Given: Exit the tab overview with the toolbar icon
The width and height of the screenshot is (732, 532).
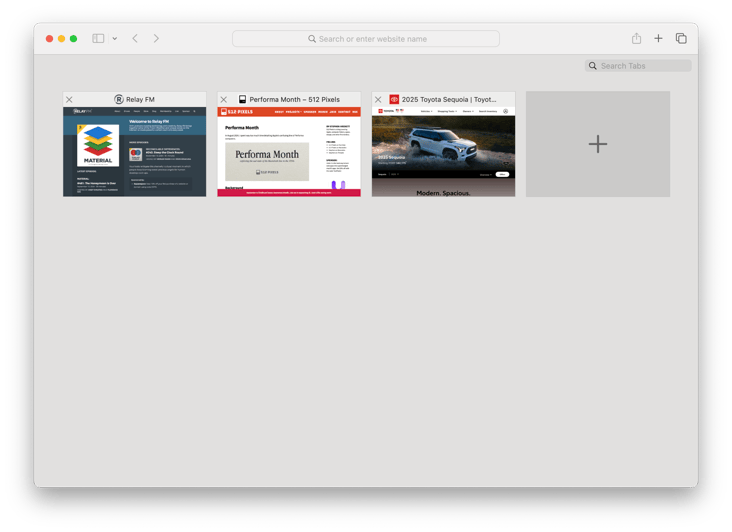Looking at the screenshot, I should (681, 38).
